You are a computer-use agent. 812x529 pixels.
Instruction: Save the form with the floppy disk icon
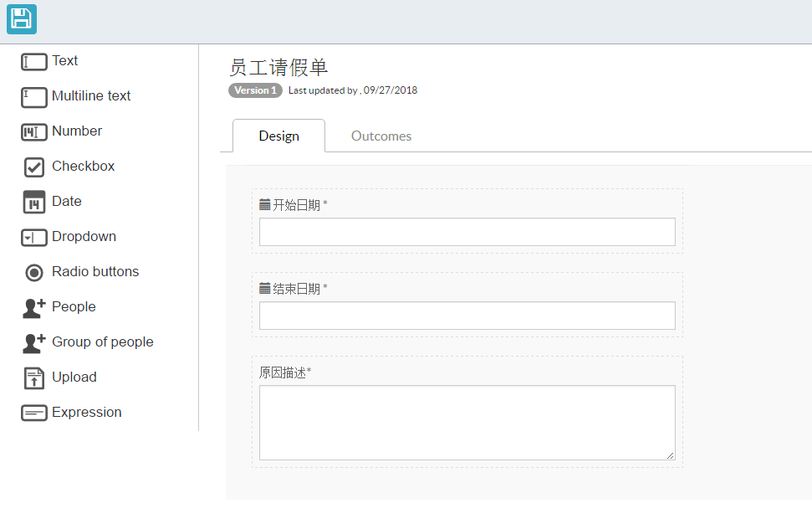22,19
